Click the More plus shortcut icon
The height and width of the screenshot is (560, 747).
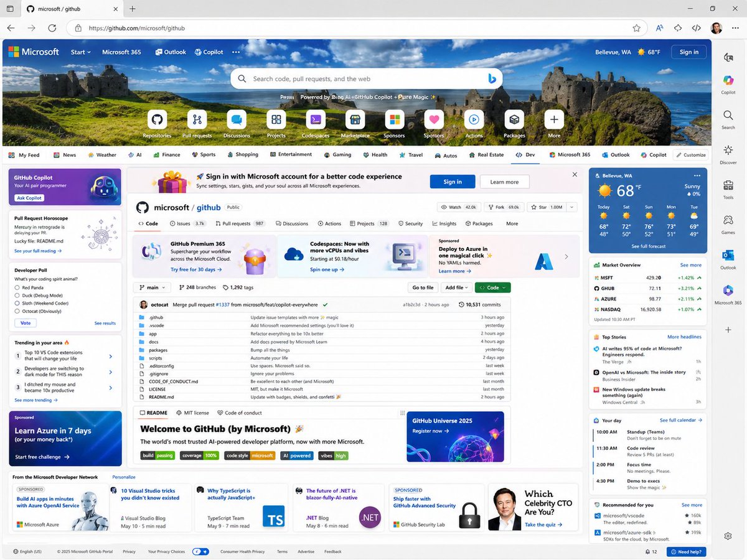(x=554, y=119)
